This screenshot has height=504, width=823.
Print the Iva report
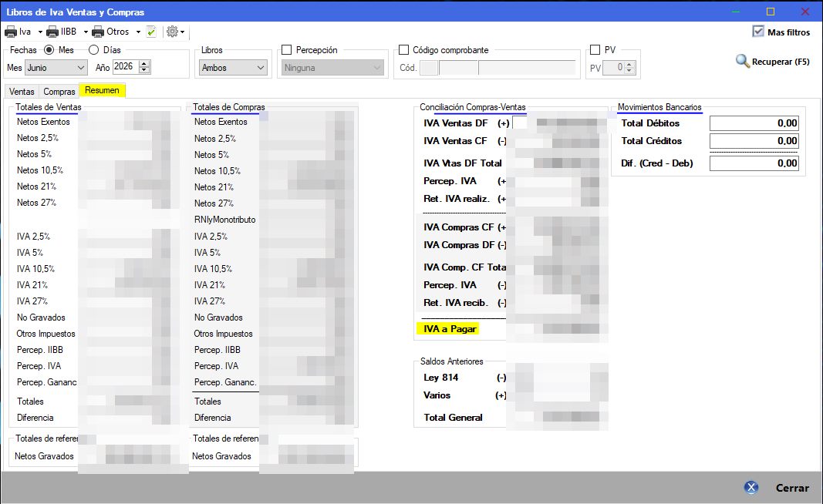pos(18,32)
